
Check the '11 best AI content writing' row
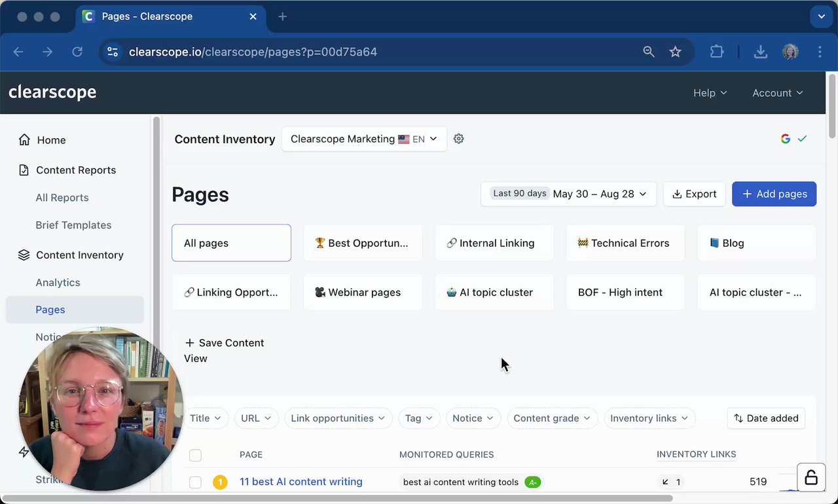[x=195, y=482]
